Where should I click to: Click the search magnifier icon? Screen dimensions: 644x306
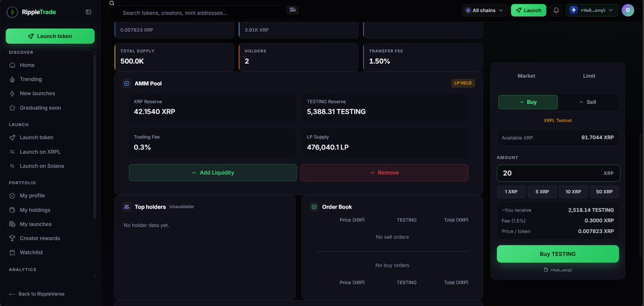click(x=112, y=3)
